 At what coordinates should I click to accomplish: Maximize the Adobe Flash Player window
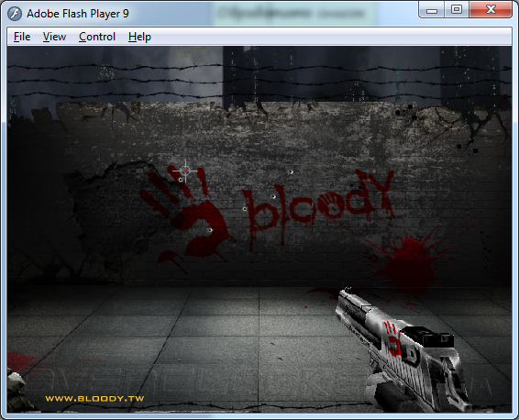tap(457, 10)
